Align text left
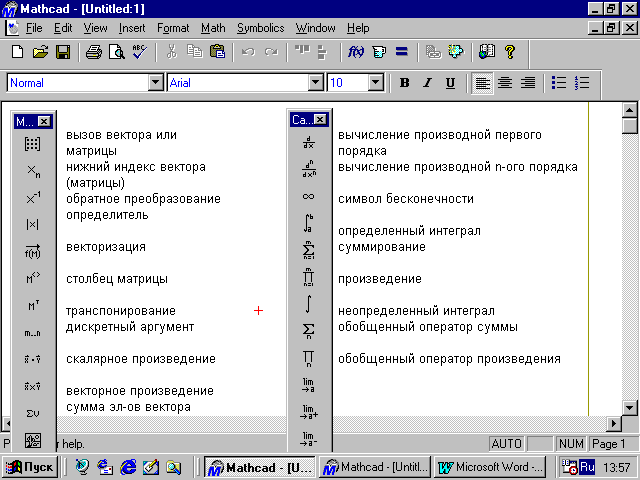The width and height of the screenshot is (640, 480). [x=482, y=83]
